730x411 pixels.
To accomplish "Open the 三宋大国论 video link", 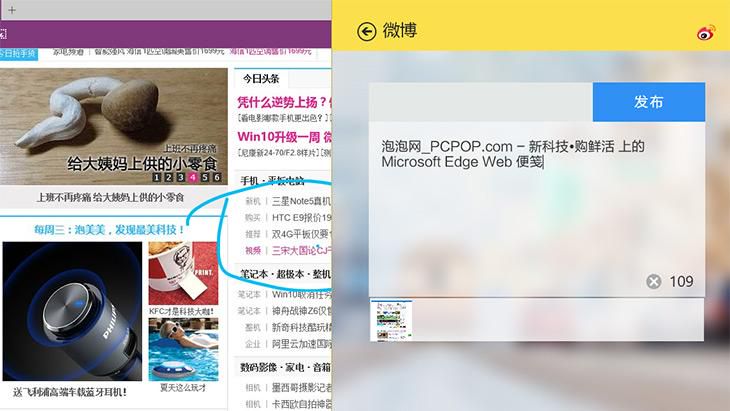I will click(x=302, y=250).
